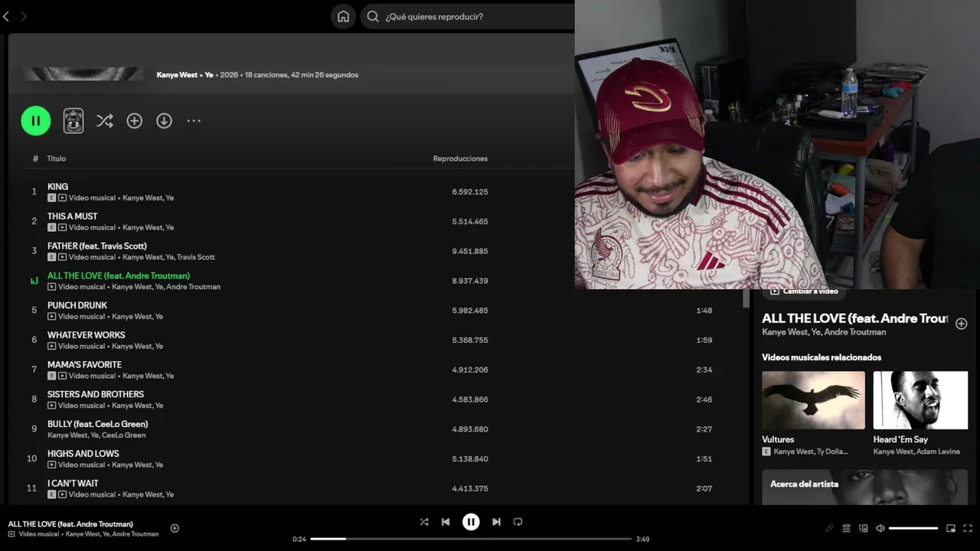The image size is (980, 551).
Task: Click the play count 6.592.125
Action: click(469, 192)
